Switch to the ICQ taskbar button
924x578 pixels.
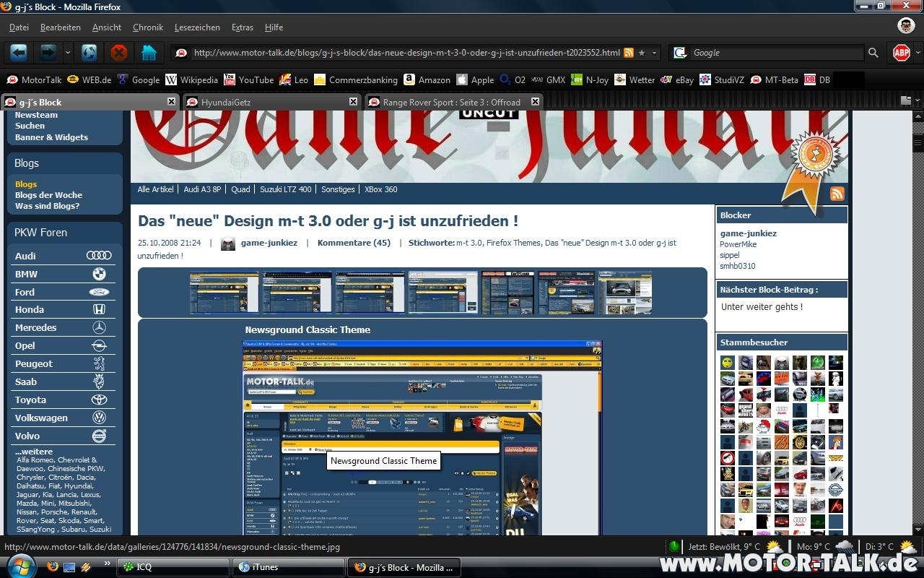click(173, 567)
